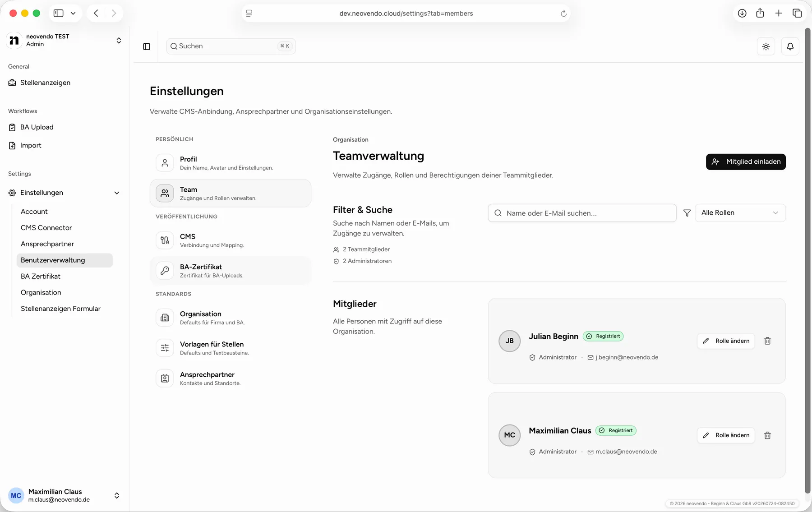The image size is (812, 512).
Task: Toggle Safari sidebar button
Action: point(59,13)
